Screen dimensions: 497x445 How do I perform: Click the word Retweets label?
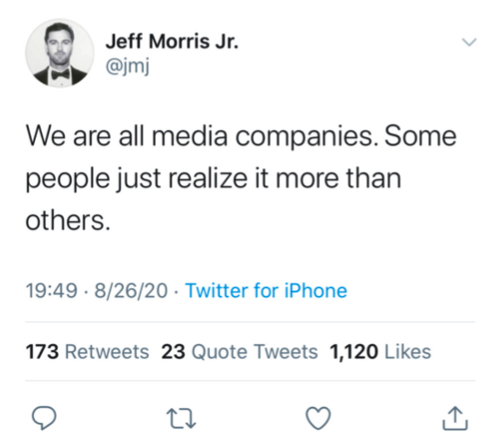click(x=107, y=352)
